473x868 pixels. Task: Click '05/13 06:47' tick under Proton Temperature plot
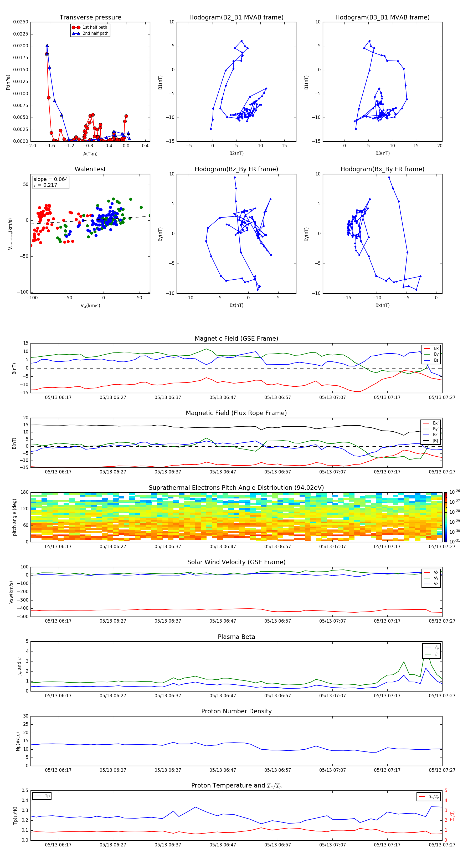pyautogui.click(x=223, y=845)
